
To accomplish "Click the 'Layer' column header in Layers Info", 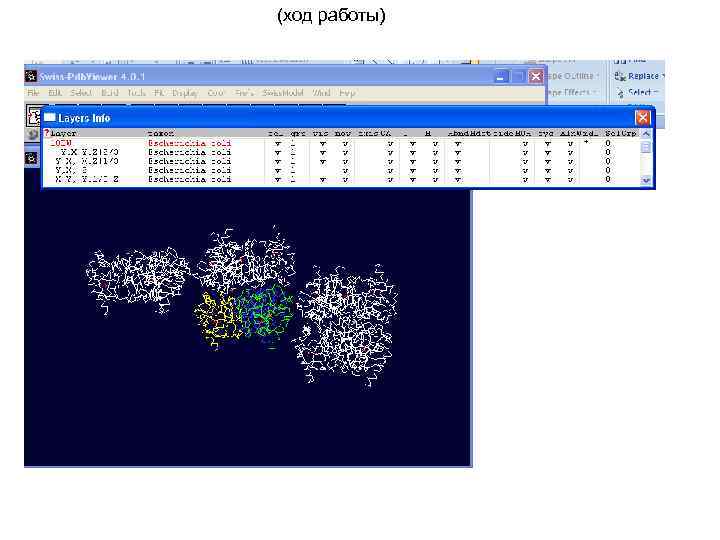I will click(x=63, y=133).
